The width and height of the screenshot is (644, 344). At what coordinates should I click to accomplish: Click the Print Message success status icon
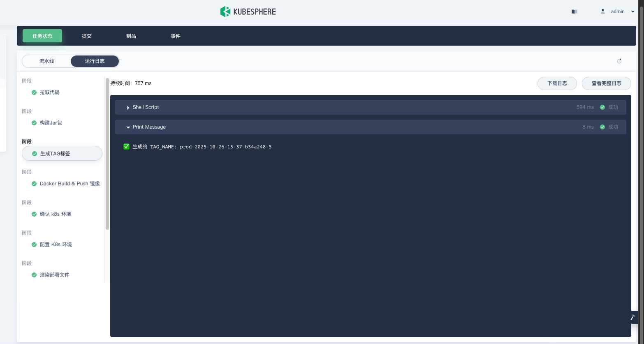point(602,127)
